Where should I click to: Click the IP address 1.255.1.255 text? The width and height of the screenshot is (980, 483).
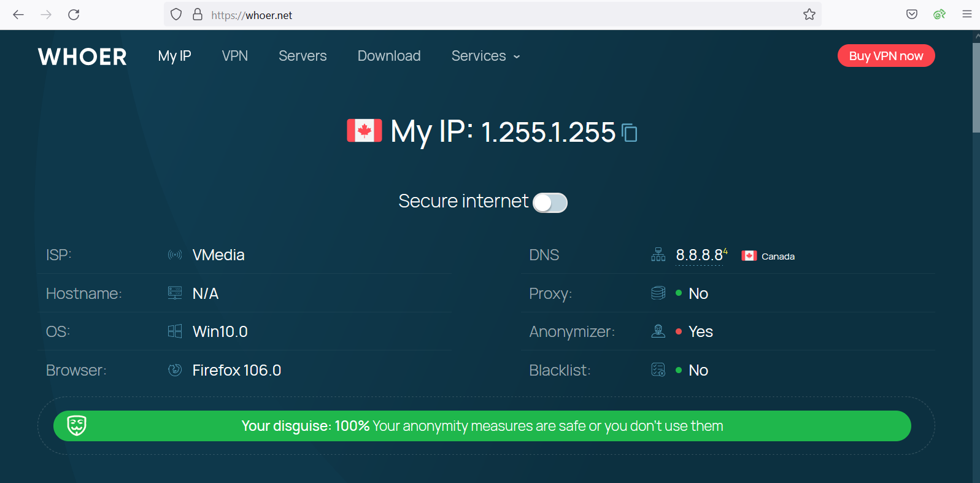[548, 132]
